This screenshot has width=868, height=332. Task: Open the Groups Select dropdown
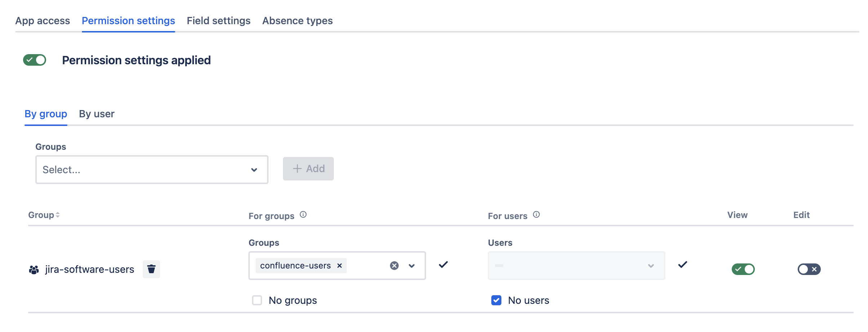[x=151, y=170]
